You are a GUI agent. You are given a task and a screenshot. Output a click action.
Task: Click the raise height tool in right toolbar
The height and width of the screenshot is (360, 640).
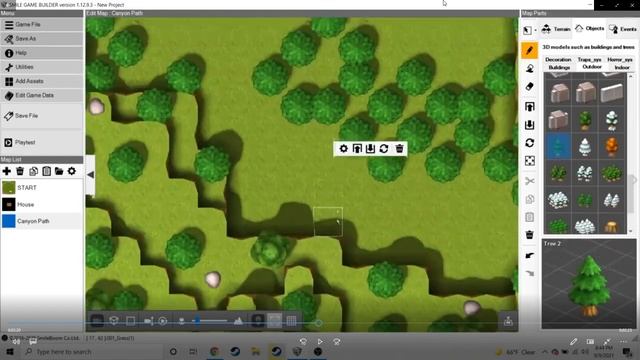pos(529,107)
